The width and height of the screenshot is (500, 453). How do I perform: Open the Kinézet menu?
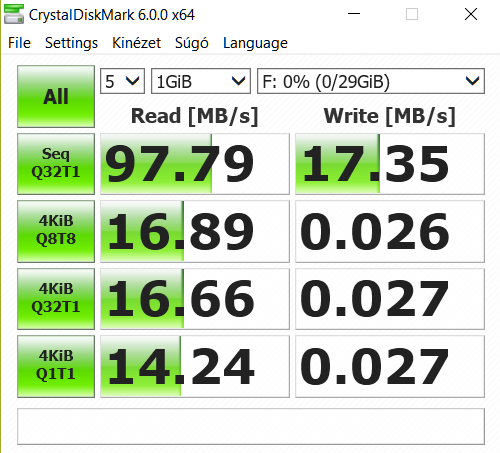(x=136, y=43)
